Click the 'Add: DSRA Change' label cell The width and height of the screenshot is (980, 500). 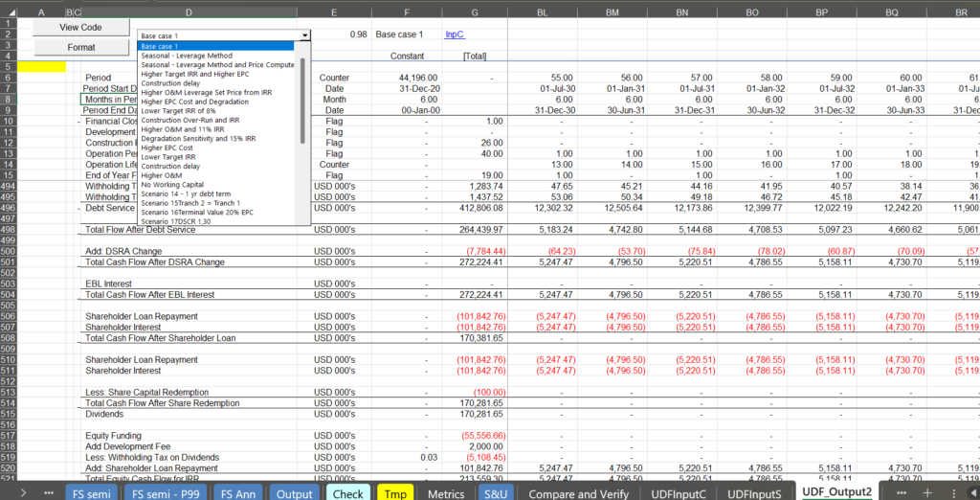(189, 251)
